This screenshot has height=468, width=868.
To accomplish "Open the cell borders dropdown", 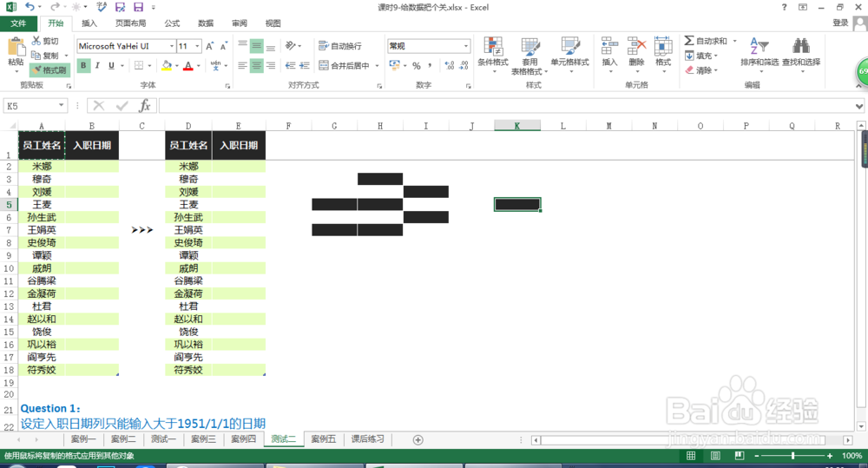I will (x=149, y=65).
